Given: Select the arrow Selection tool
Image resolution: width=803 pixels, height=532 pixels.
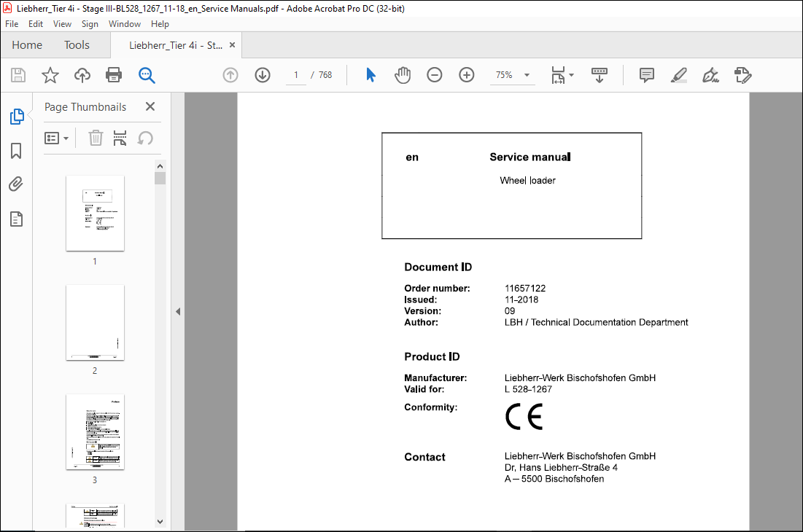Looking at the screenshot, I should [x=371, y=75].
